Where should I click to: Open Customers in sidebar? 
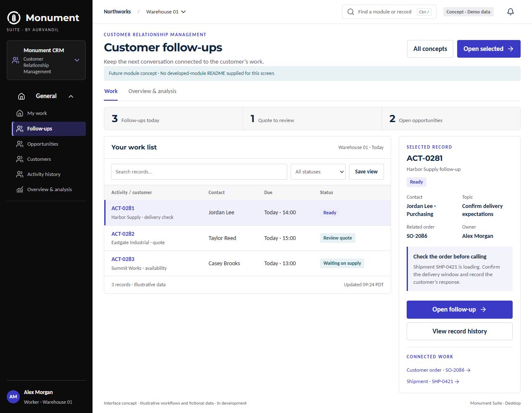pos(49,159)
